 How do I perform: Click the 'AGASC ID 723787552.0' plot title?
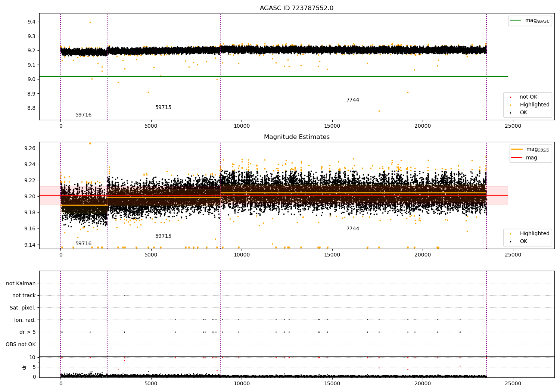[x=296, y=8]
